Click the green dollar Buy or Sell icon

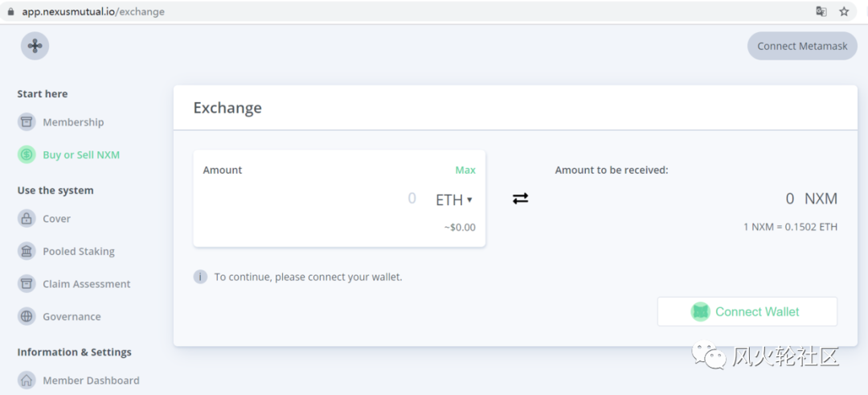(26, 154)
